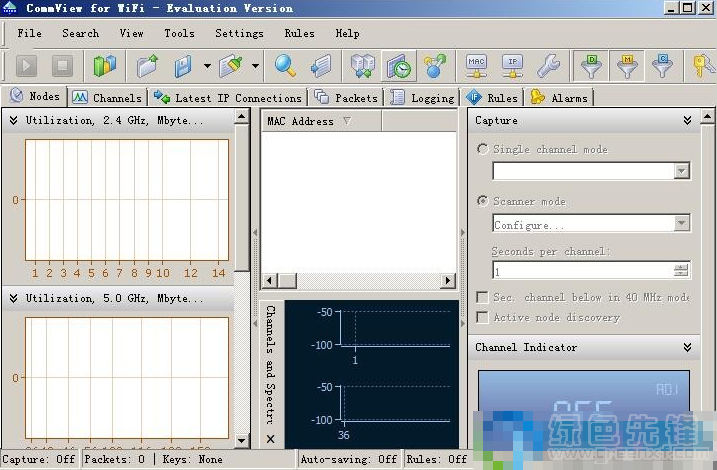717x470 pixels.
Task: Open the MAC aliases toolbar icon
Action: point(477,67)
